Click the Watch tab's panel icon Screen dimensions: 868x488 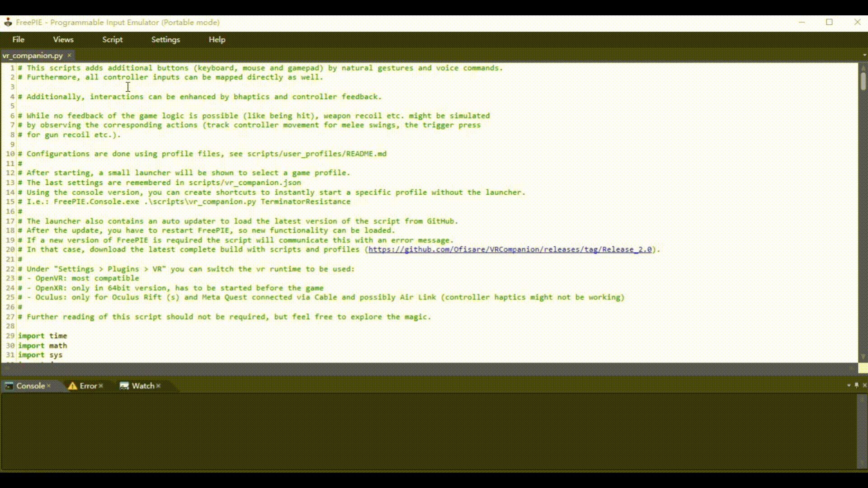click(x=124, y=386)
